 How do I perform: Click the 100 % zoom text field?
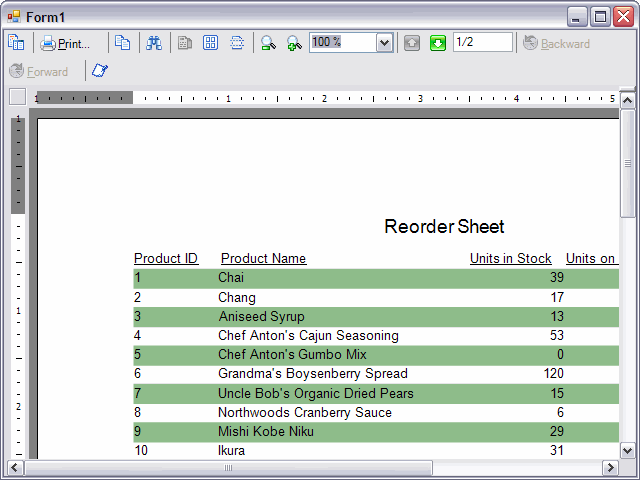point(340,42)
